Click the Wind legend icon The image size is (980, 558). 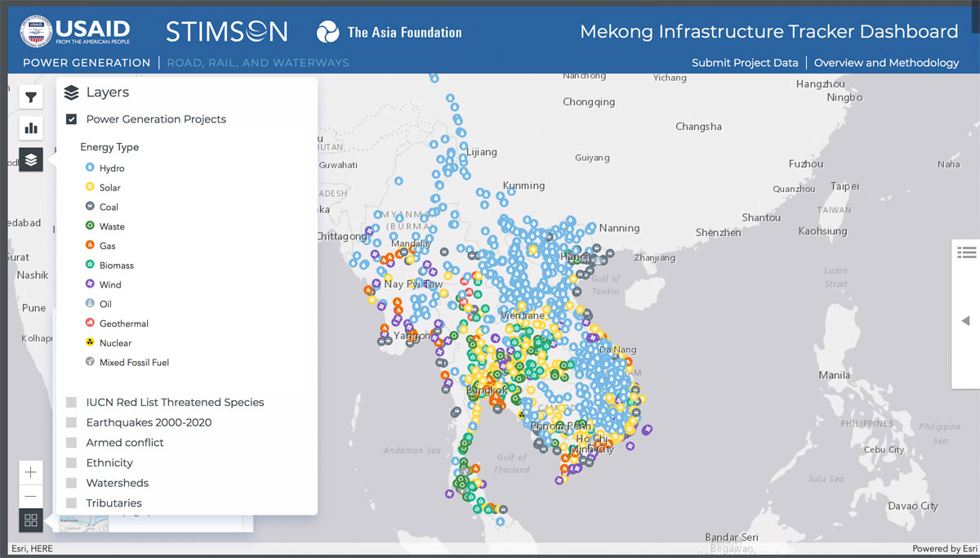pos(90,284)
